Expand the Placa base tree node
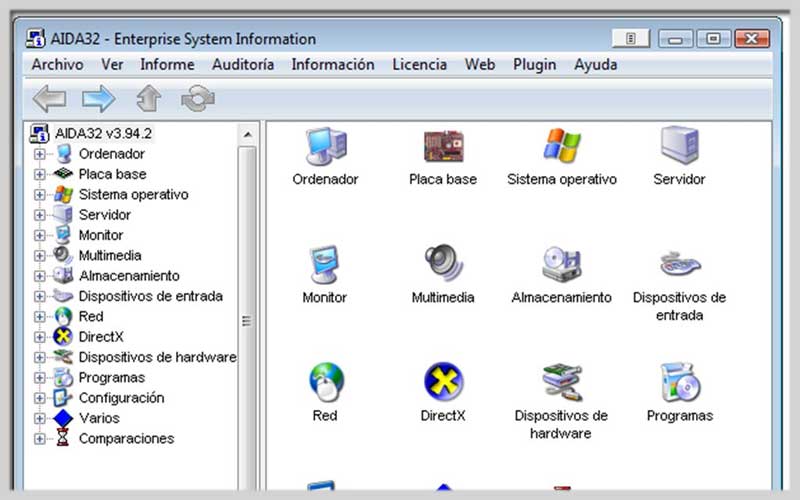The image size is (800, 500). pos(39,174)
